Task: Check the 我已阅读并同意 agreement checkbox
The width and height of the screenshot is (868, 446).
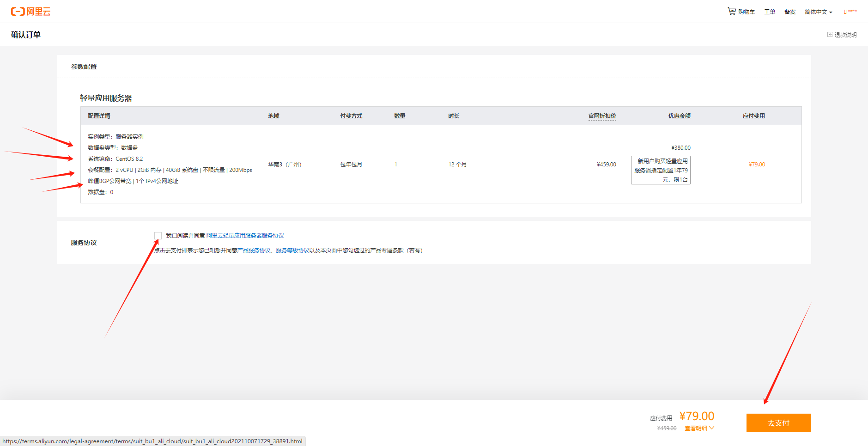Action: [158, 236]
